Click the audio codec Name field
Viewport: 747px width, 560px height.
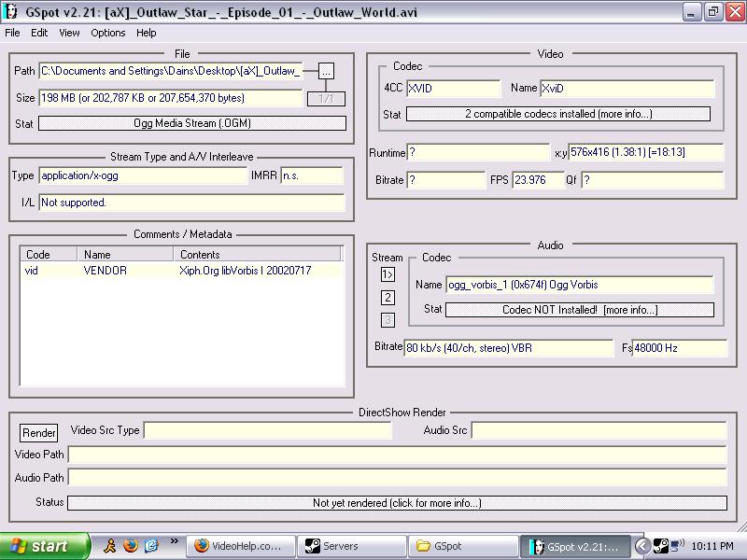(x=580, y=285)
